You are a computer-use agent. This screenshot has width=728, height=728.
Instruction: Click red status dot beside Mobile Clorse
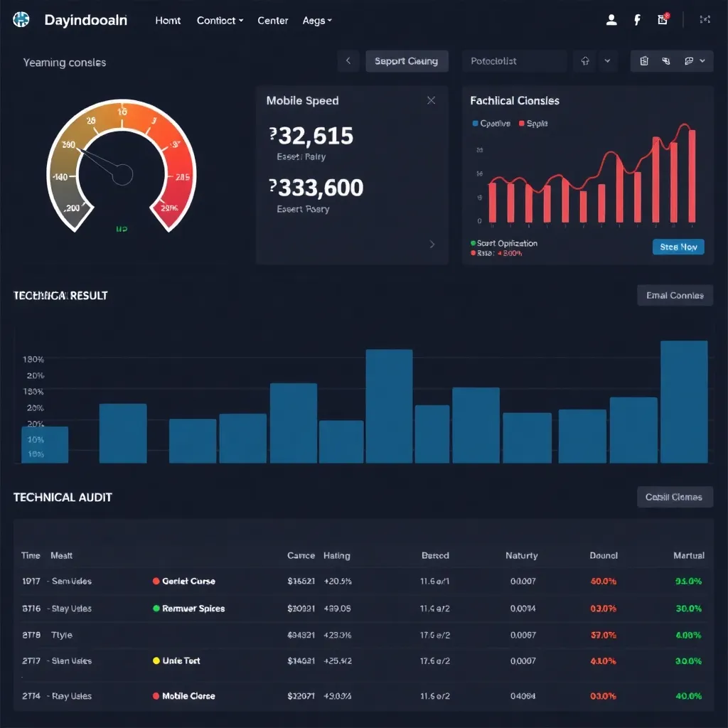click(x=156, y=696)
